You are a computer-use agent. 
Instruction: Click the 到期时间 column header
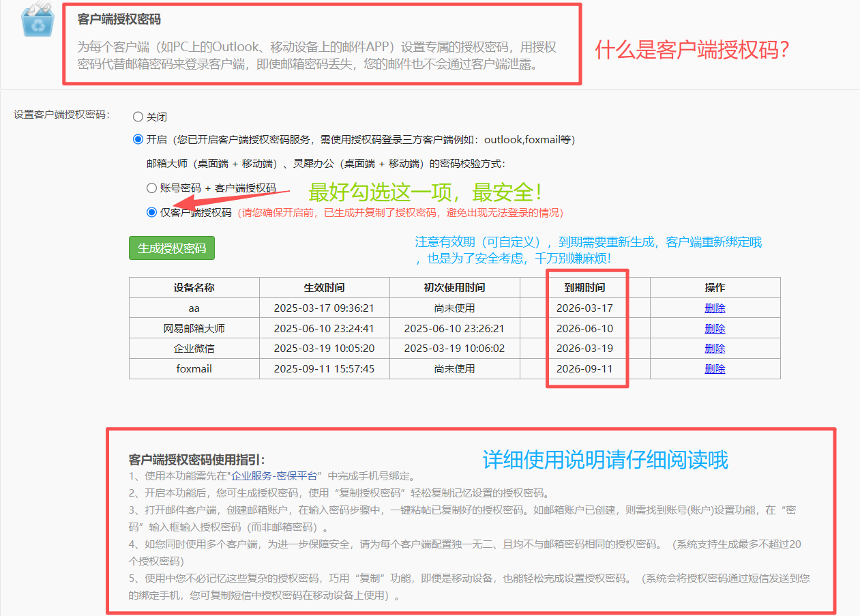click(x=584, y=288)
